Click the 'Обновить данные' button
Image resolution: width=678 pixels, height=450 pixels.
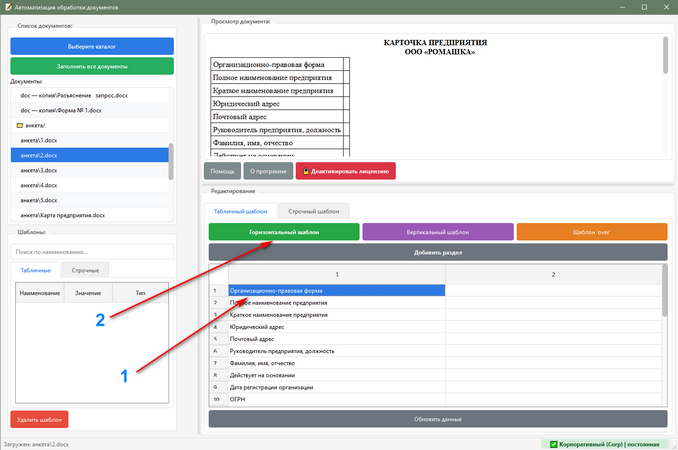[438, 419]
